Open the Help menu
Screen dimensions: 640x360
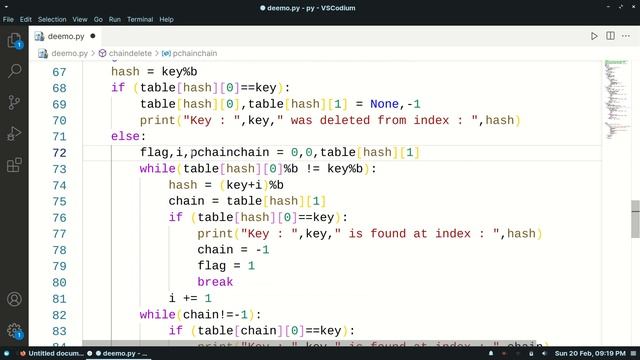[166, 19]
